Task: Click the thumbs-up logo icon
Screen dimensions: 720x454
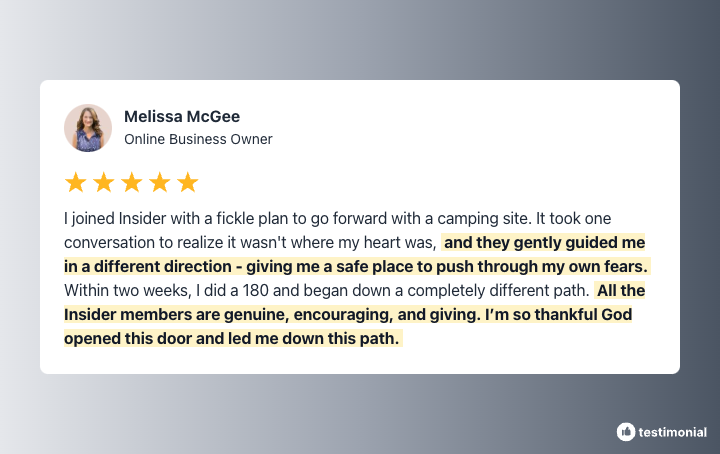Action: coord(625,432)
